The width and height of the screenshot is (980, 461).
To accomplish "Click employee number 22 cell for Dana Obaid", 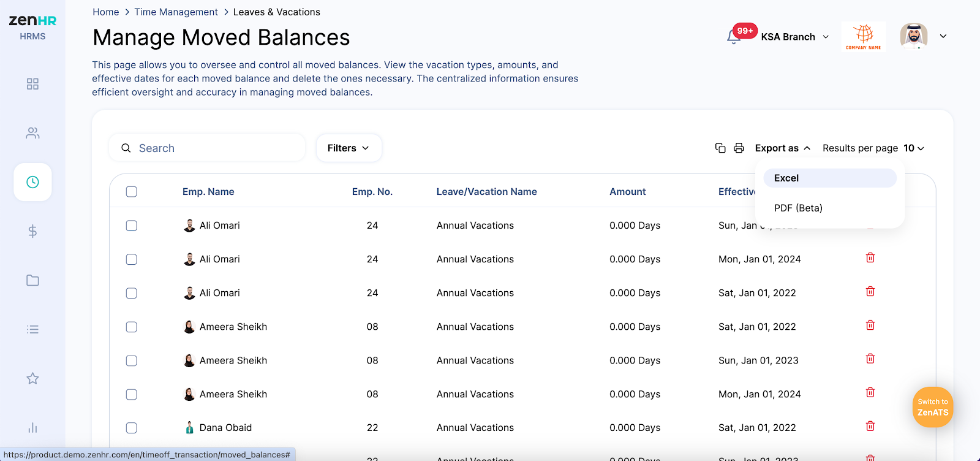I will pos(372,428).
